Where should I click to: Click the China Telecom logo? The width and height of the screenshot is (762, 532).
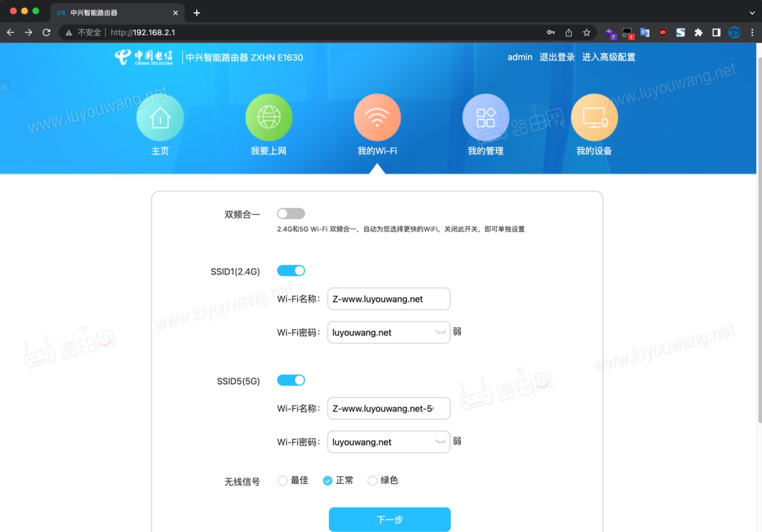click(x=143, y=58)
